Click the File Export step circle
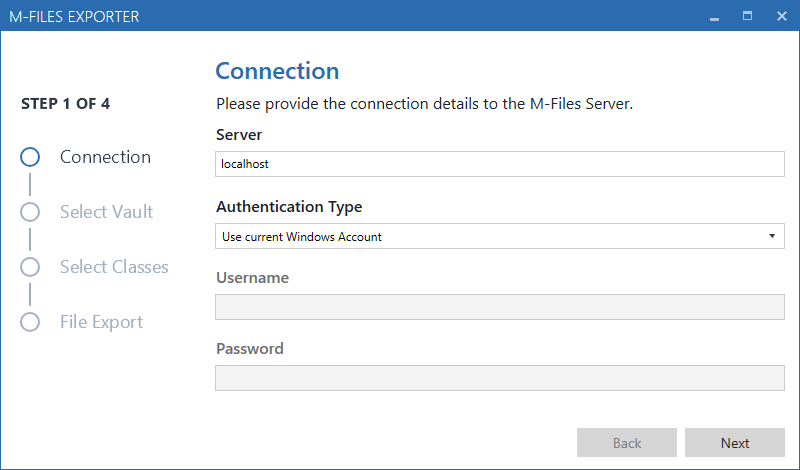This screenshot has height=470, width=800. (30, 322)
